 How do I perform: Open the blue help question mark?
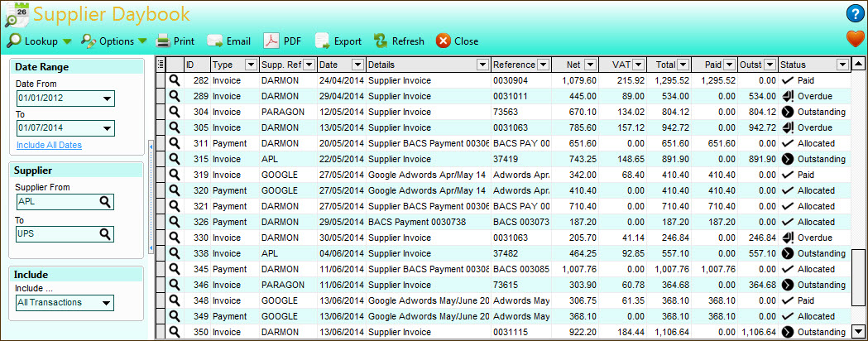pos(855,13)
